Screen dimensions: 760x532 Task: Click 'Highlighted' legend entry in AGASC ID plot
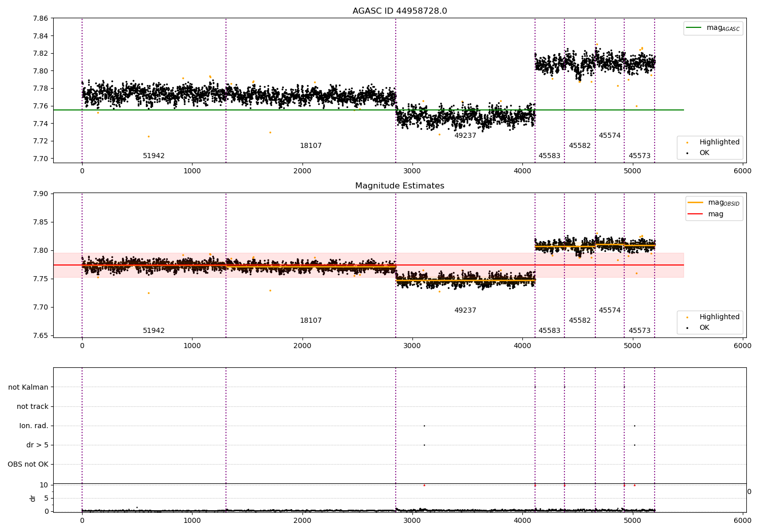(x=719, y=142)
